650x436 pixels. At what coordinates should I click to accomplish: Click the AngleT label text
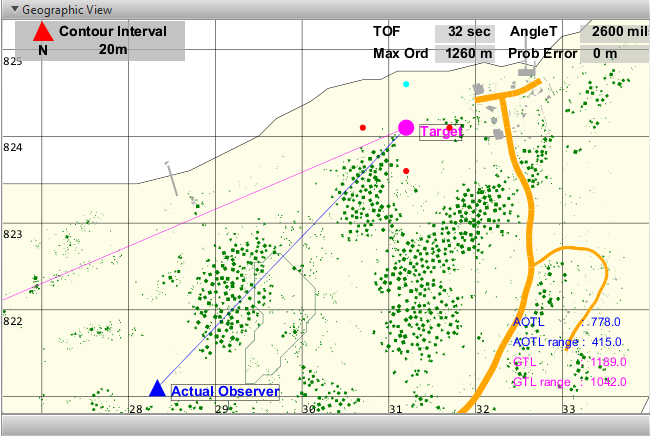534,31
